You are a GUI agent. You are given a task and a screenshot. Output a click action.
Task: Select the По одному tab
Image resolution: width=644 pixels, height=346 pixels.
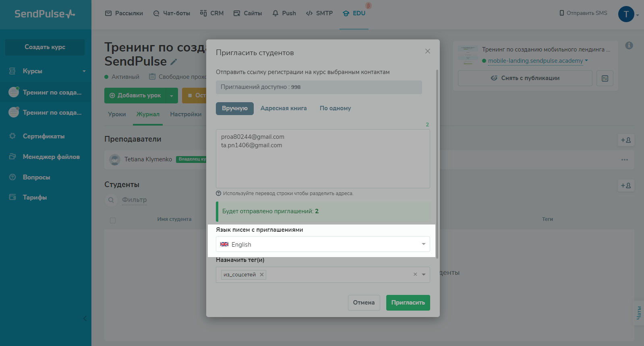[x=335, y=108]
